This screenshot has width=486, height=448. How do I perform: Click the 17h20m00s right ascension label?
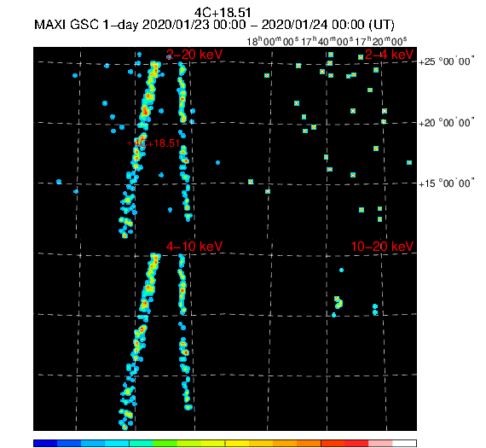(381, 41)
